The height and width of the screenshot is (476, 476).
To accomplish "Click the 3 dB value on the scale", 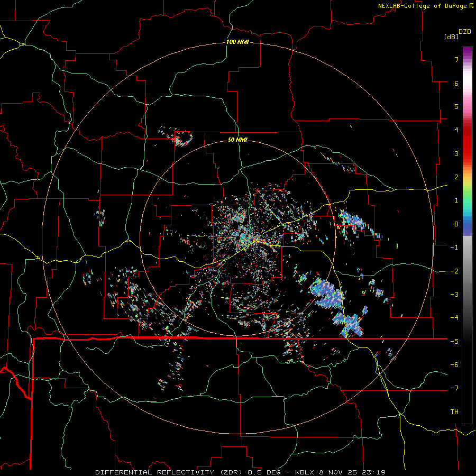I will [x=456, y=153].
